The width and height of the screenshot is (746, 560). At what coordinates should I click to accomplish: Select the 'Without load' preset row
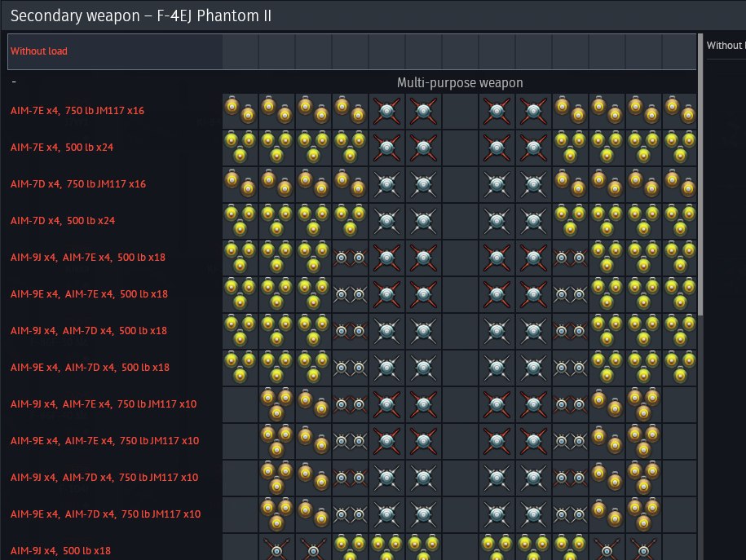pyautogui.click(x=351, y=51)
